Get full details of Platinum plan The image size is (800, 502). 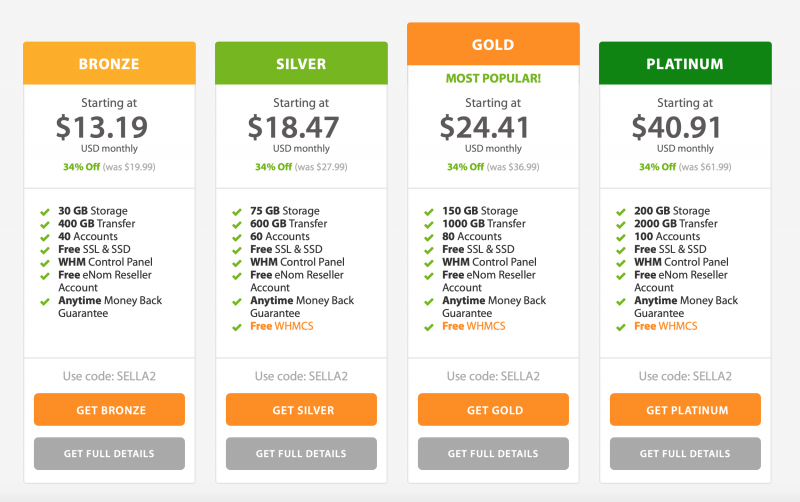point(685,453)
